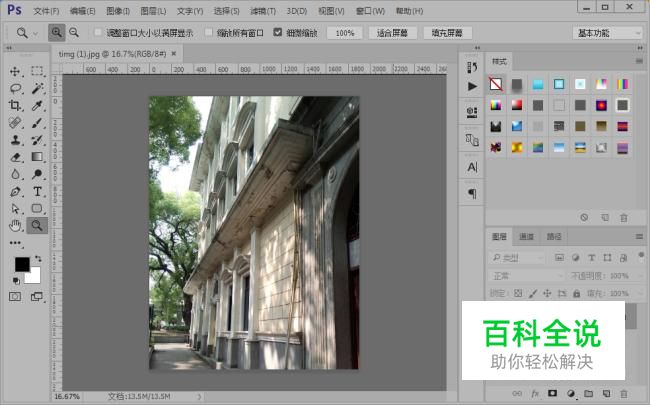Open the 基本功能 workspace dropdown
Viewport: 650px width, 405px height.
608,33
